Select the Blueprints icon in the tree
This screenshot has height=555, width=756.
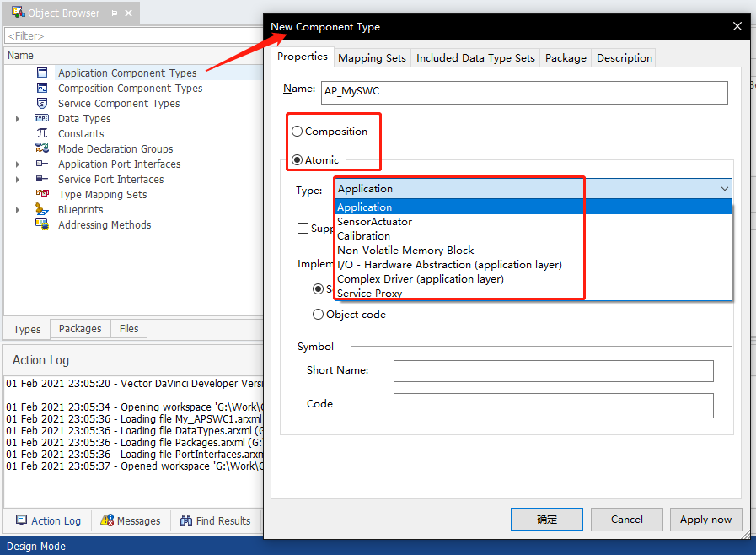pyautogui.click(x=44, y=209)
